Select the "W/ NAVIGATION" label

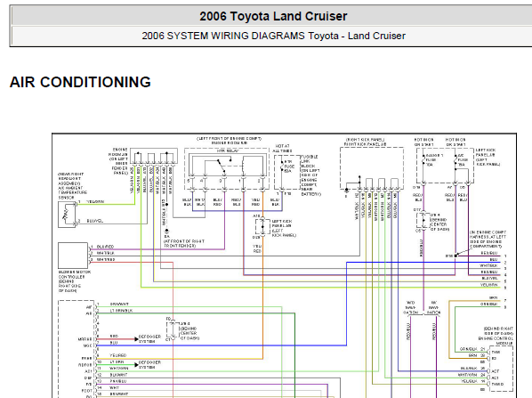pyautogui.click(x=433, y=307)
